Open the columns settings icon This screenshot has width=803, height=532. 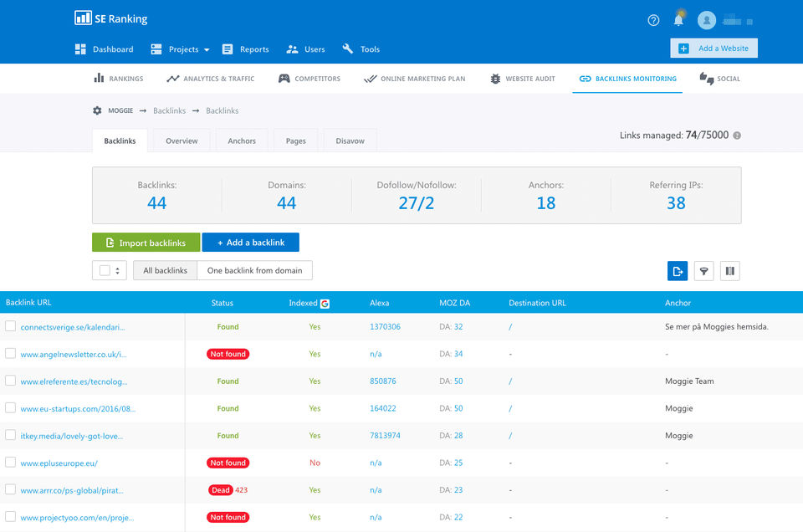(729, 270)
